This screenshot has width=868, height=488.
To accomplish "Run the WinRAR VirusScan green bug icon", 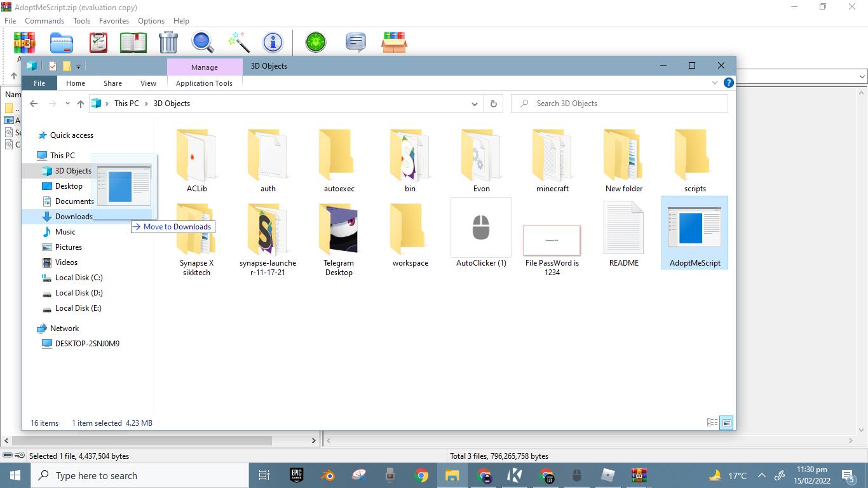I will (x=315, y=43).
